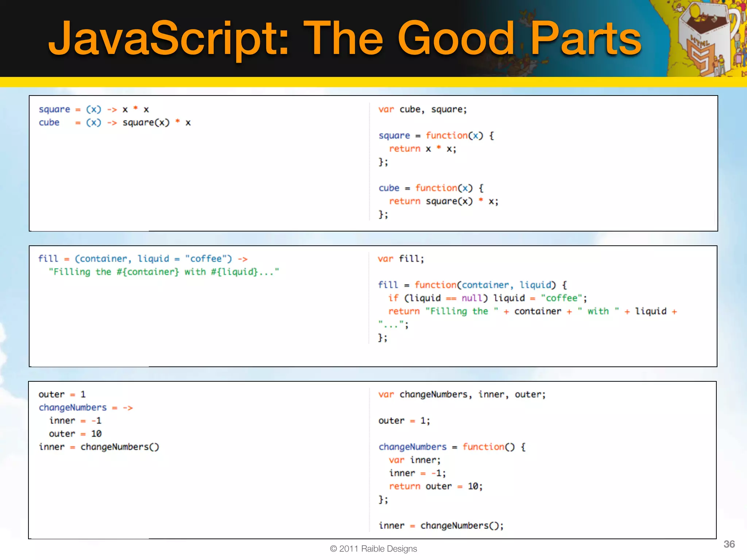Click the line "fill = function(container, liquid) {"
The image size is (747, 560).
click(472, 285)
